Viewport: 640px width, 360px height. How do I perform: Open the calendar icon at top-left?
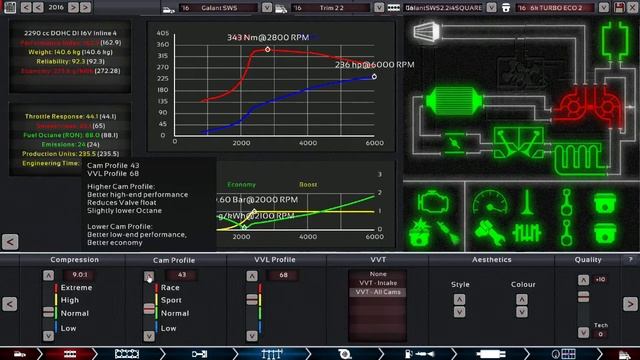tap(10, 7)
